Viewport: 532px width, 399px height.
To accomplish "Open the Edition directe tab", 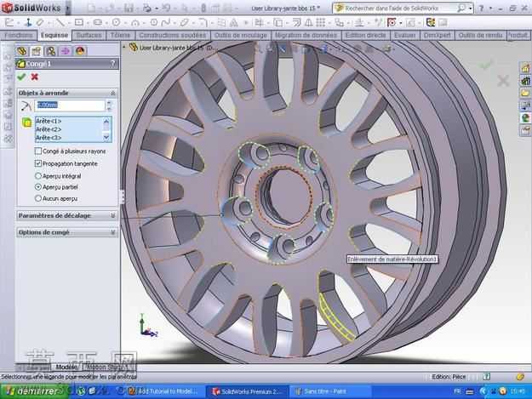I will tap(366, 35).
